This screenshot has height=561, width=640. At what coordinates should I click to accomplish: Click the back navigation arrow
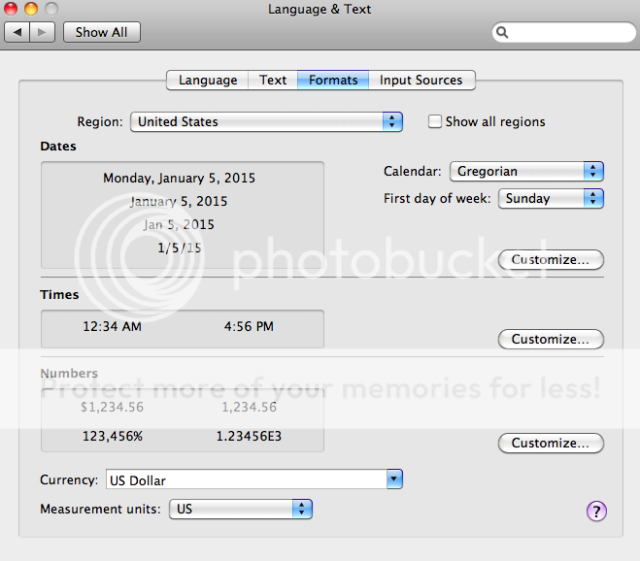tap(18, 32)
